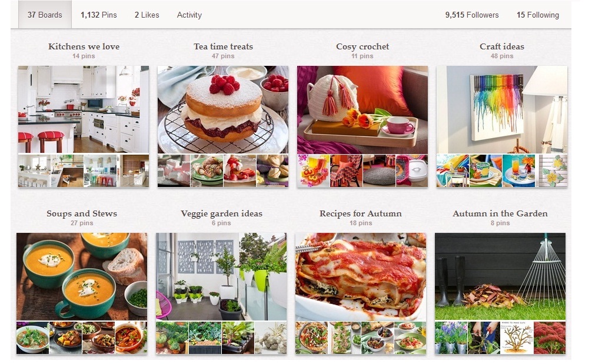Click the rake and leaves cover image
Screen dimensions: 592x364
pos(500,277)
